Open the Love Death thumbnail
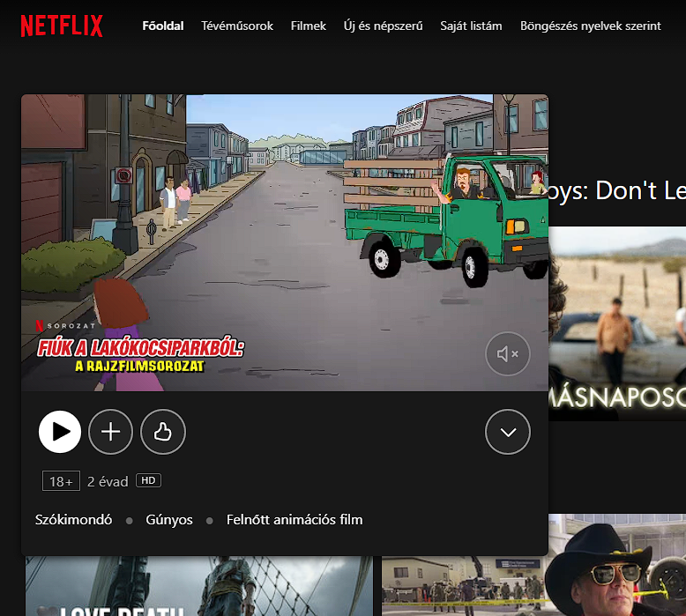This screenshot has width=686, height=616. [x=199, y=586]
